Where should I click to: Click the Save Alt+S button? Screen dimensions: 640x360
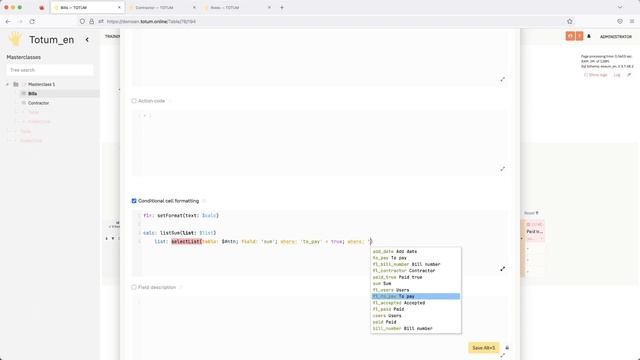(x=483, y=348)
